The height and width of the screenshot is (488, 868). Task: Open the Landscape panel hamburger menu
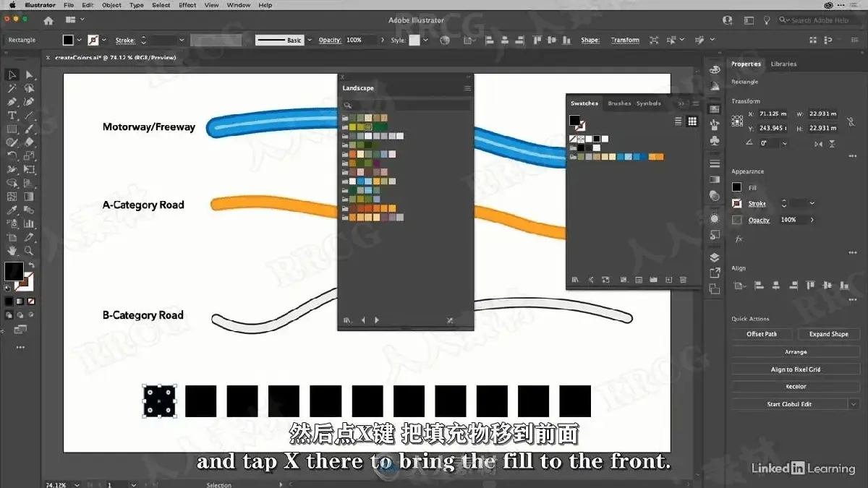click(x=467, y=88)
